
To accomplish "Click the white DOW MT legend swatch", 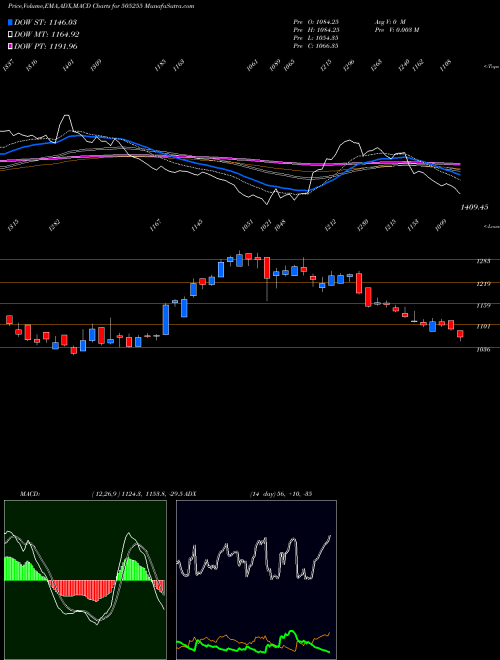I will click(x=10, y=35).
